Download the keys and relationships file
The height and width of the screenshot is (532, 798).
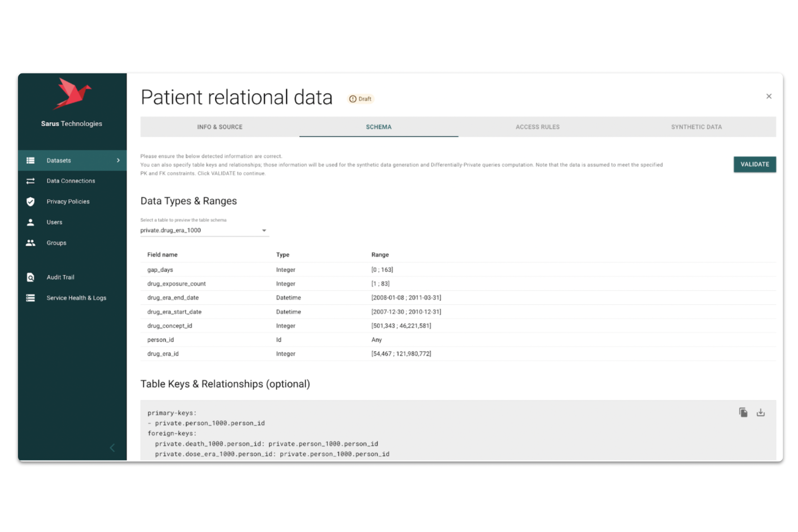(x=761, y=412)
